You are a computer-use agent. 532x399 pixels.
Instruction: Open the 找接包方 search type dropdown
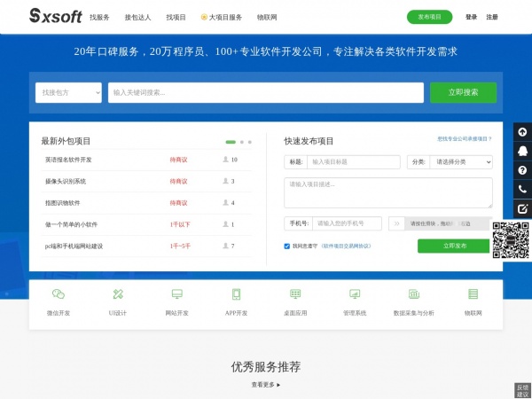[68, 92]
